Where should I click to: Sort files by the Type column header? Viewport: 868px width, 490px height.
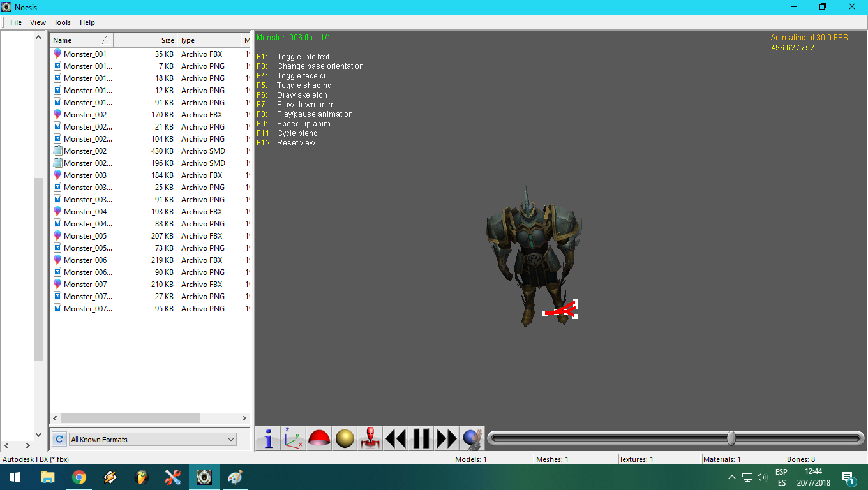click(209, 40)
